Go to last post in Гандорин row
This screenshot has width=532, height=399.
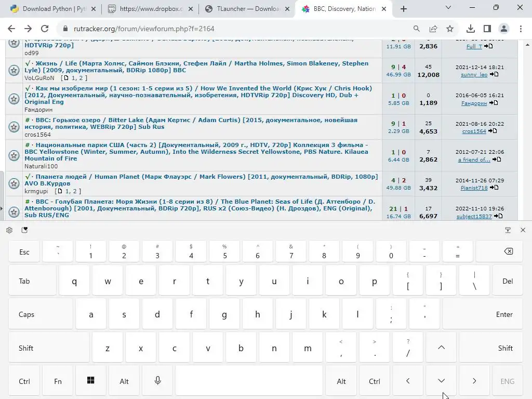494,103
